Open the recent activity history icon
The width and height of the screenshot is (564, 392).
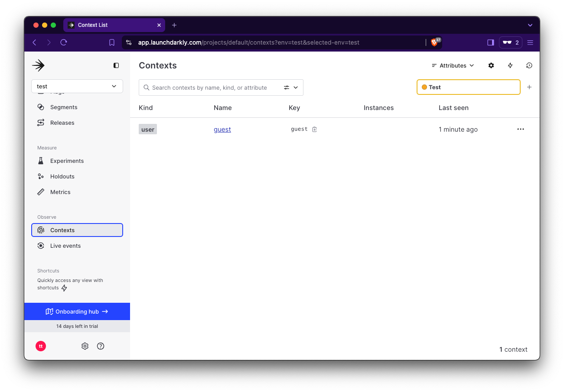point(529,65)
